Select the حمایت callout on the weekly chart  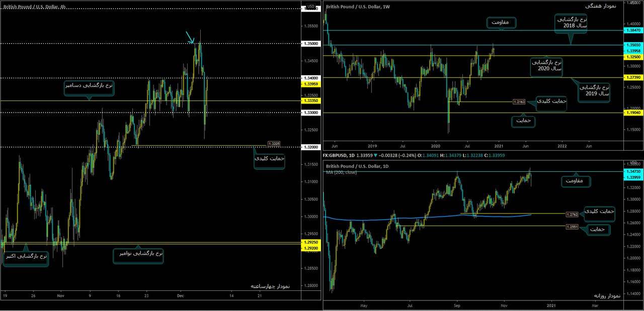click(x=524, y=121)
